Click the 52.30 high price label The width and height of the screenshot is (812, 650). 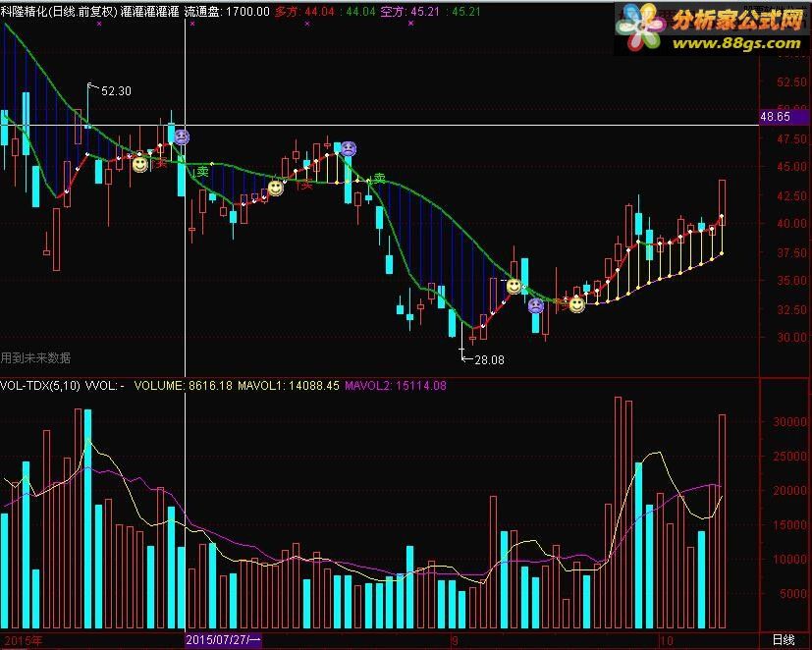pos(116,91)
